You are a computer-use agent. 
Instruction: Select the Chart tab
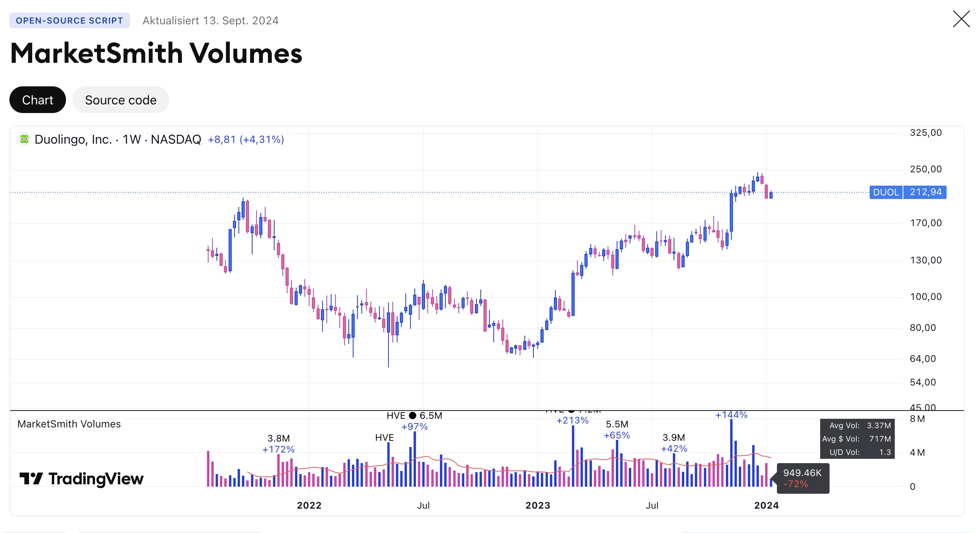tap(38, 100)
